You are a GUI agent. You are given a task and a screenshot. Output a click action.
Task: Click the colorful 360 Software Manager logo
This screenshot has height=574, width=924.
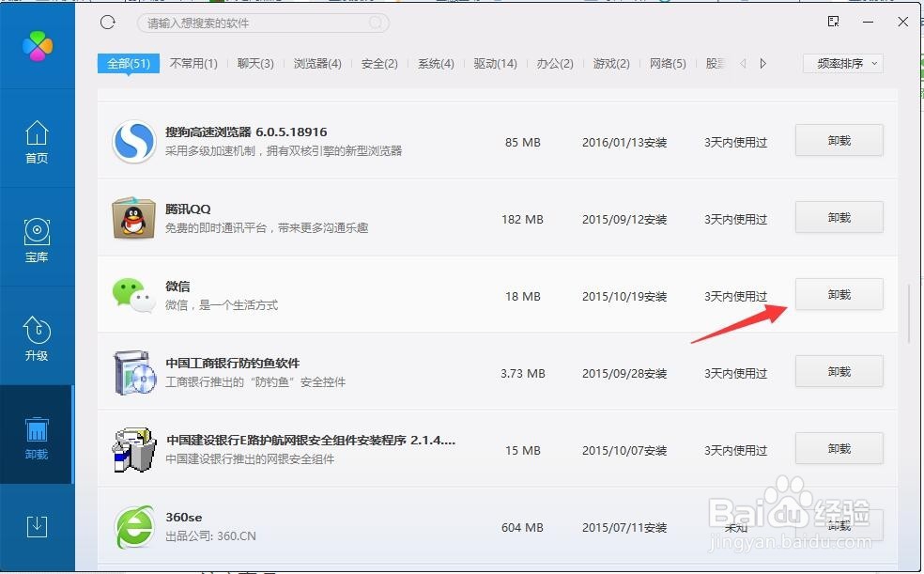(x=38, y=46)
